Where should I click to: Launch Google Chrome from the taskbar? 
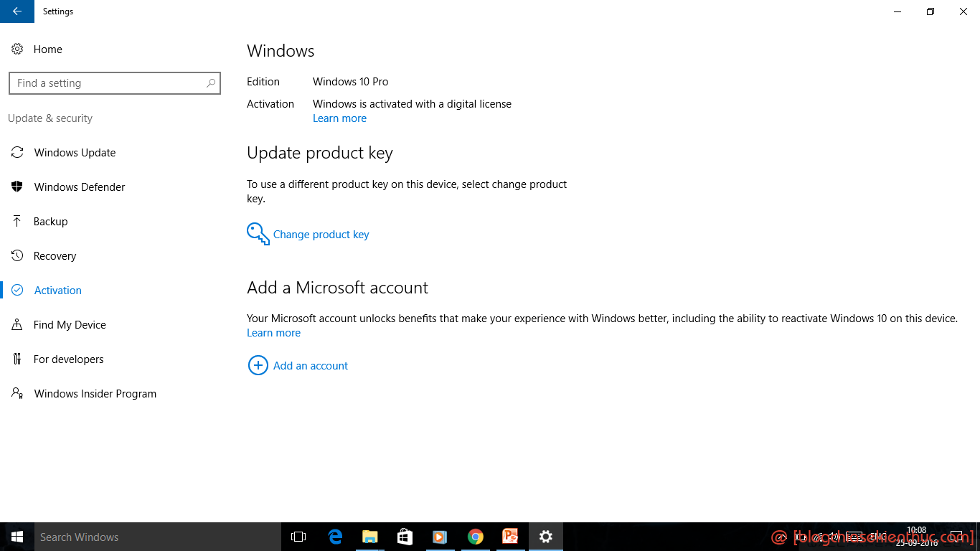coord(475,537)
